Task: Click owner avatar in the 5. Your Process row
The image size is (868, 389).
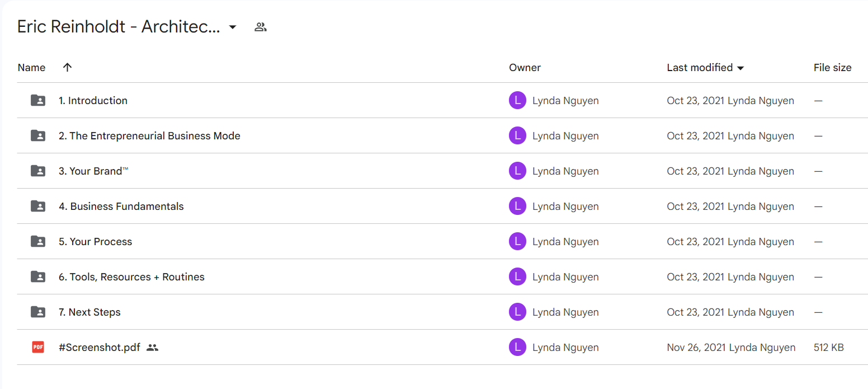Action: point(517,242)
